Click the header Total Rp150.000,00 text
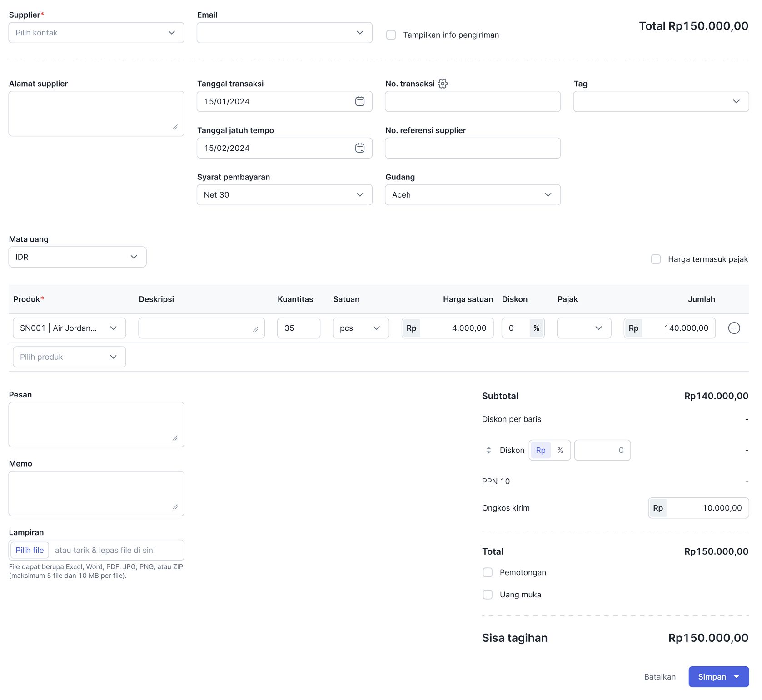The image size is (762, 700). [693, 26]
